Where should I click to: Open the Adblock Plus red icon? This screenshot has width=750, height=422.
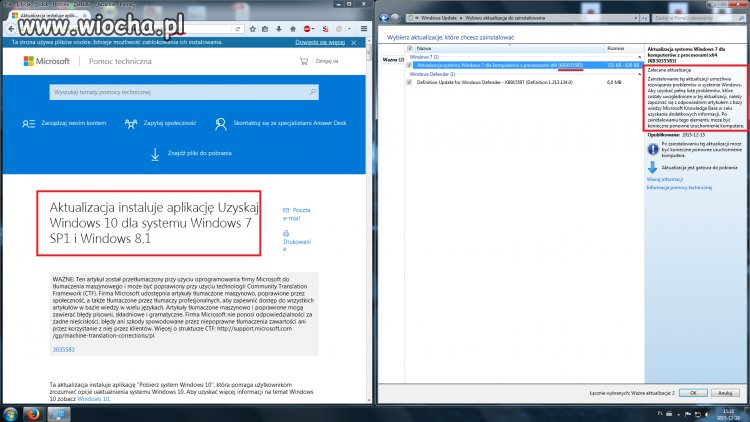pyautogui.click(x=307, y=29)
